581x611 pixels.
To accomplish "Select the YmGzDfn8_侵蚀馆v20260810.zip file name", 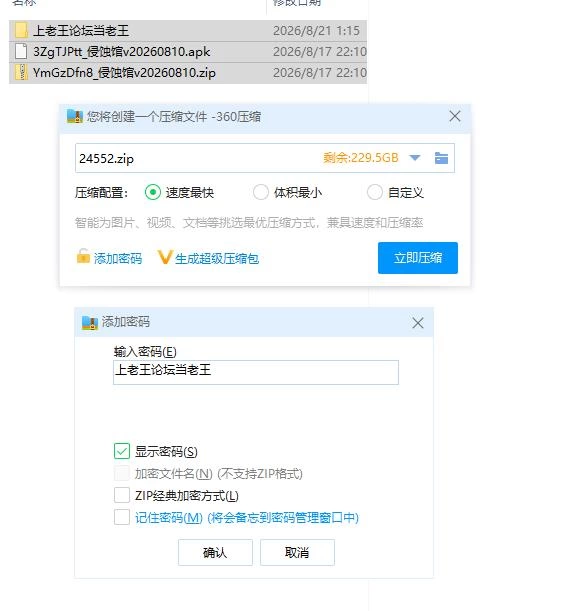I will [x=124, y=72].
